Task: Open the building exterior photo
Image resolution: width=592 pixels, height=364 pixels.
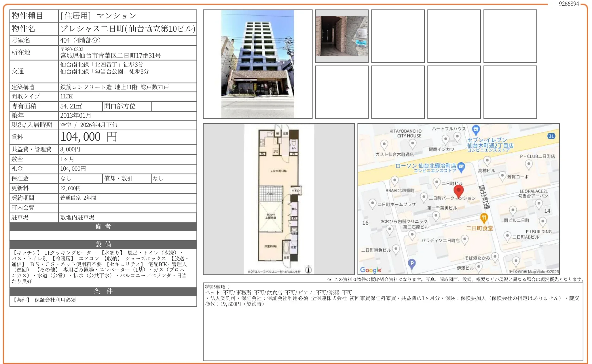Action: point(257,64)
